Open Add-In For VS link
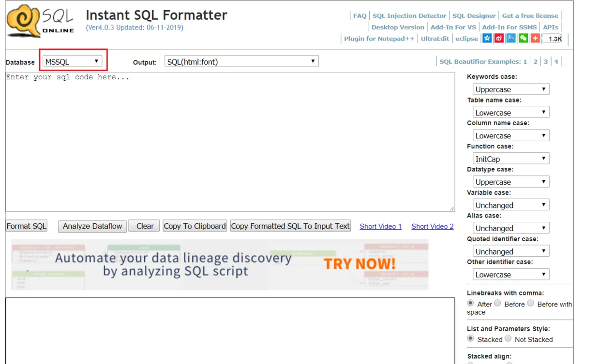This screenshot has height=364, width=600. click(x=453, y=28)
